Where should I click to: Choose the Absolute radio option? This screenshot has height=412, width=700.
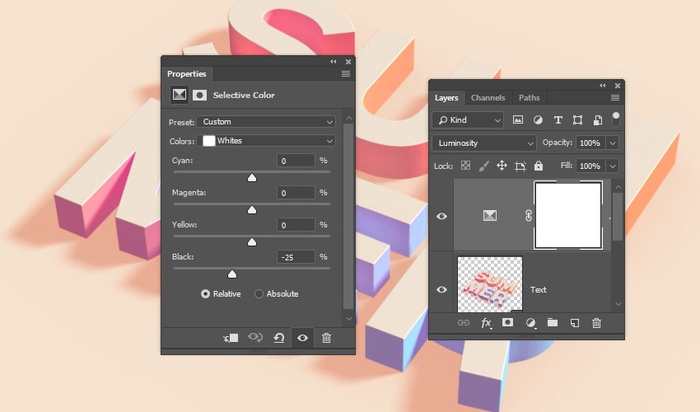coord(260,294)
